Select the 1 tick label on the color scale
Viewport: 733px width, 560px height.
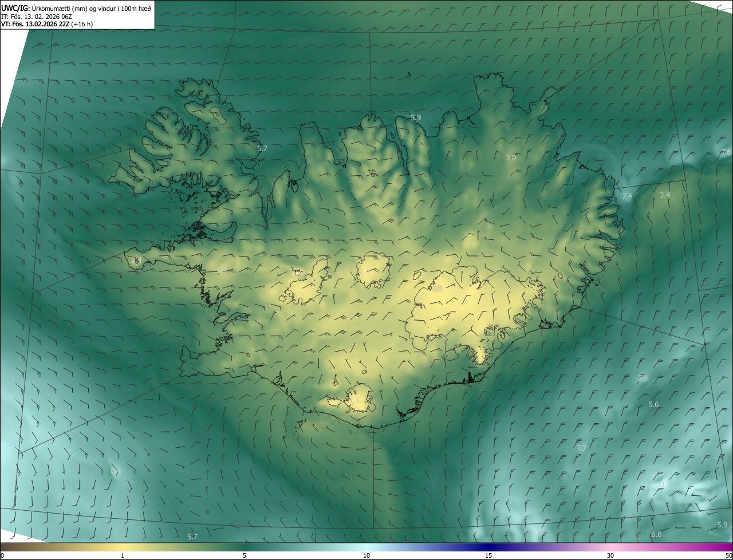(123, 555)
